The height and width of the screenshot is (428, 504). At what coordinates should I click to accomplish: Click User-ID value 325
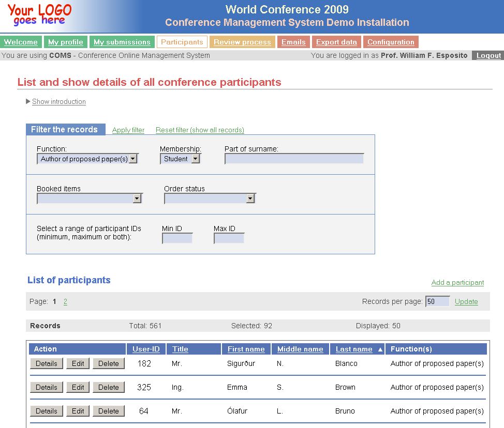click(144, 387)
